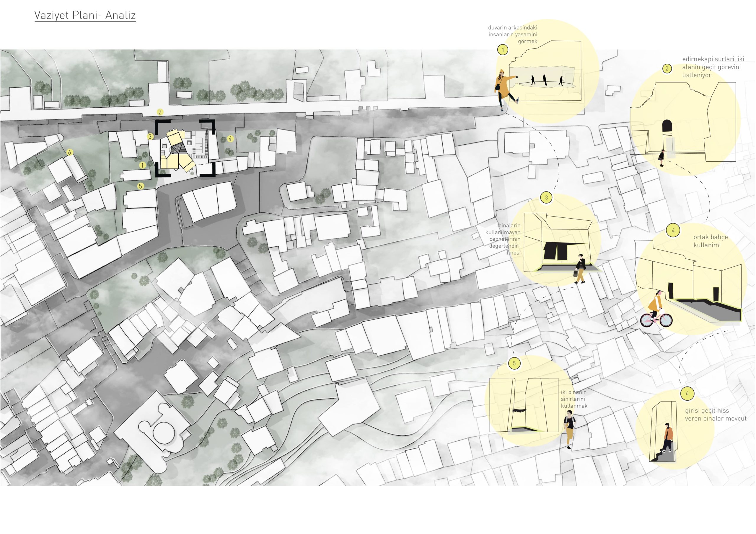Click number 1 badge on the top callout
The width and height of the screenshot is (756, 534).
(503, 50)
